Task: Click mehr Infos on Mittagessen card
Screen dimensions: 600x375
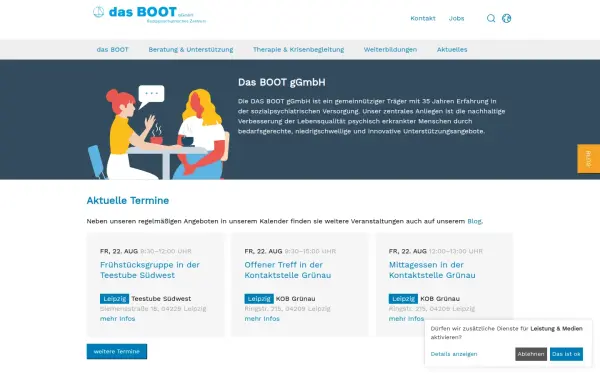Action: 406,318
